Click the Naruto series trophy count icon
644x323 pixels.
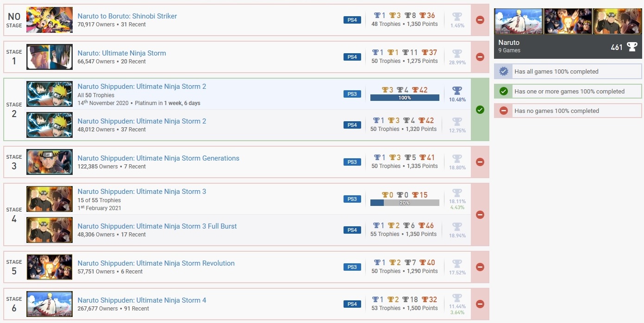point(631,47)
